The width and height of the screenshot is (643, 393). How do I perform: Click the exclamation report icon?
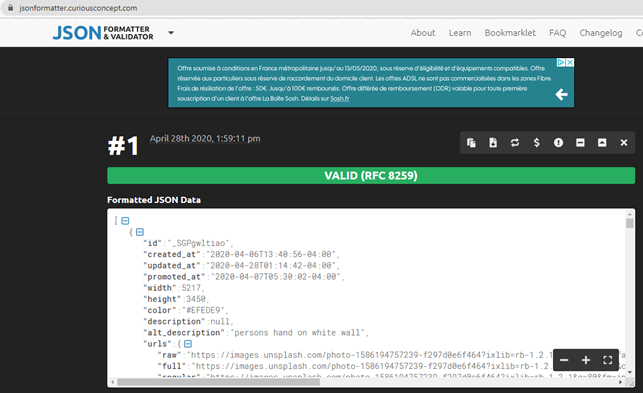point(558,143)
